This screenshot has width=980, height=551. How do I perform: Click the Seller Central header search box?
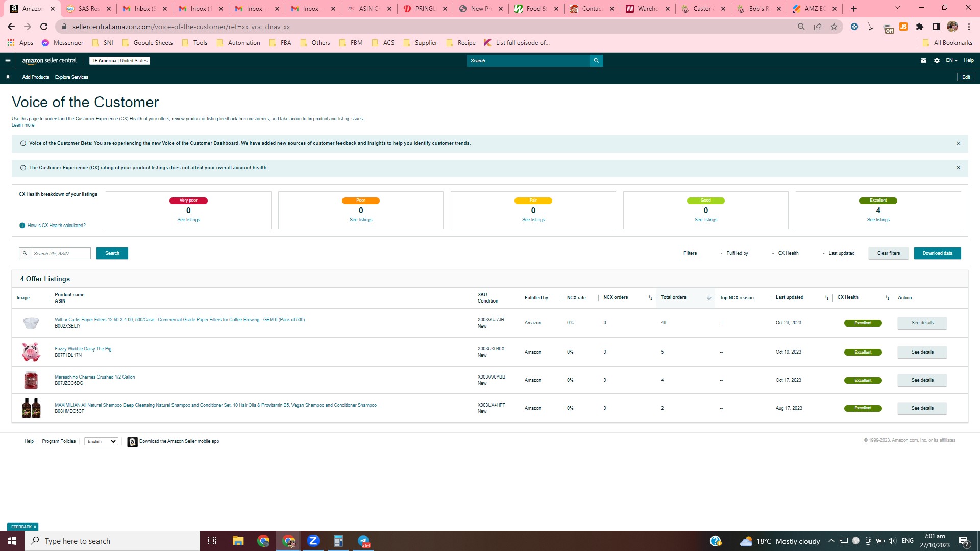528,61
